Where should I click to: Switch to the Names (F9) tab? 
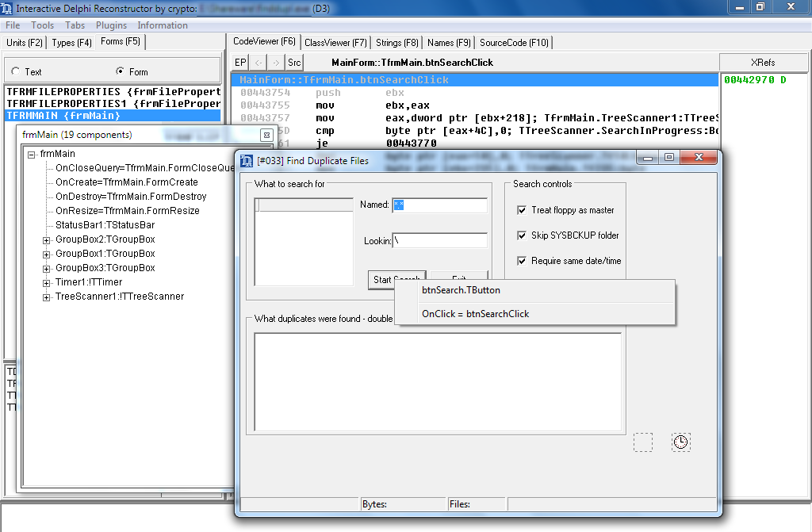pyautogui.click(x=449, y=43)
